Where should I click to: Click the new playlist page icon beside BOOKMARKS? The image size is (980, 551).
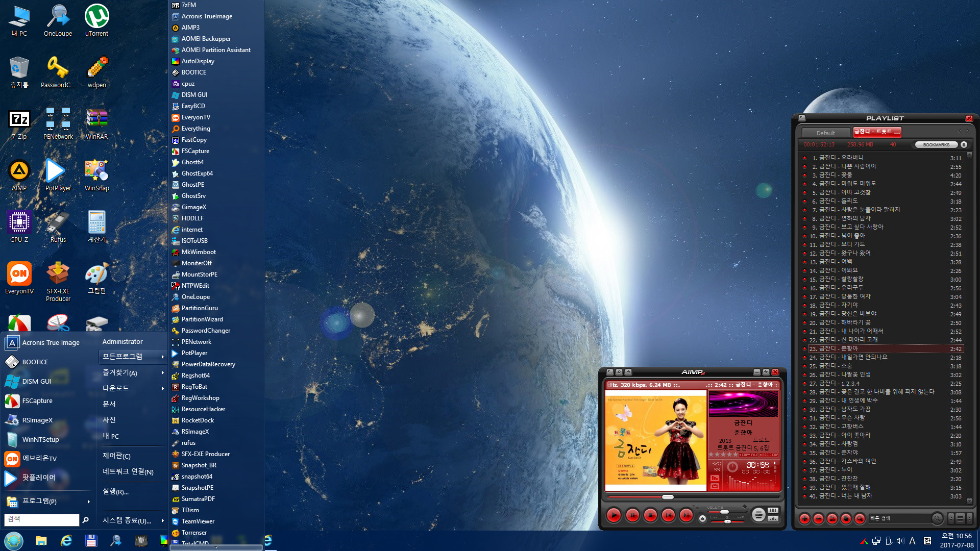(964, 145)
